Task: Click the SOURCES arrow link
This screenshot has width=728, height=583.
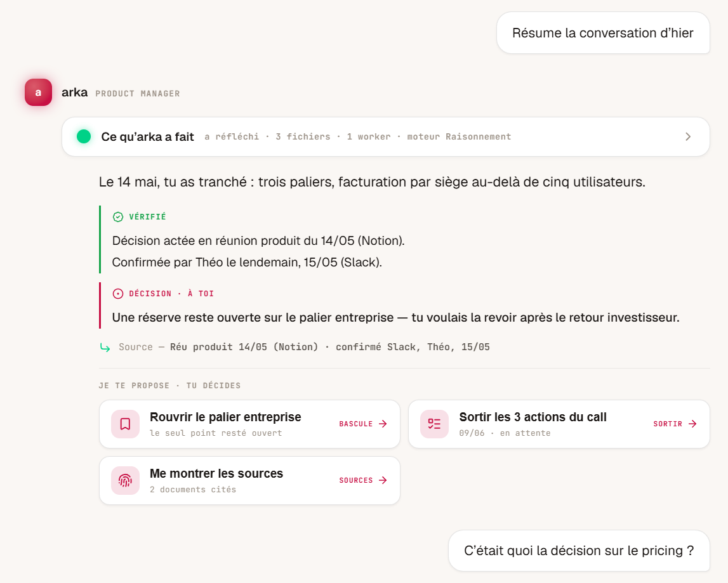Action: [363, 480]
